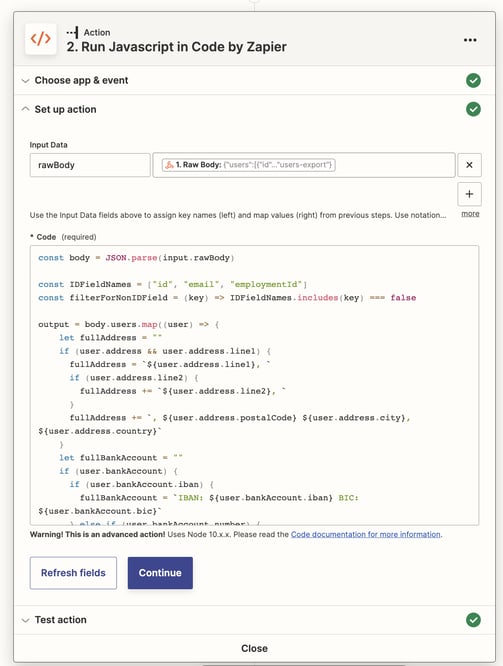Click the Code by Zapier app icon
The image size is (503, 666).
pyautogui.click(x=40, y=39)
